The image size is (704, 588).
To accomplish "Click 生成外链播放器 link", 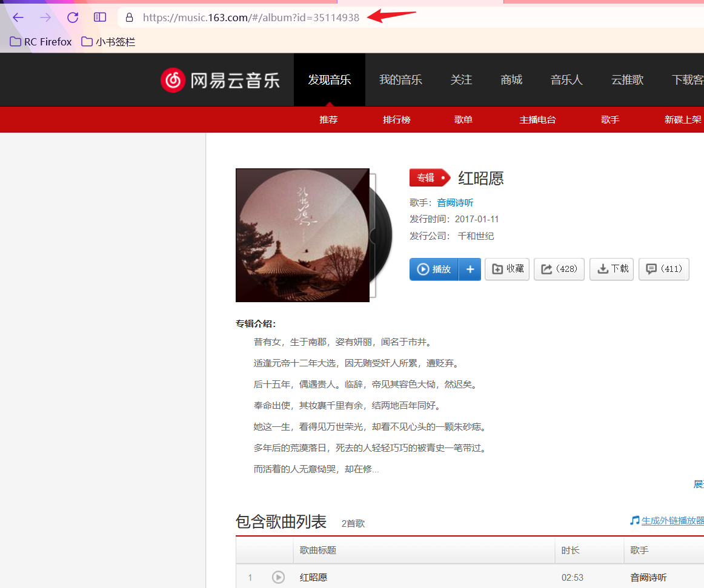I will (x=672, y=521).
